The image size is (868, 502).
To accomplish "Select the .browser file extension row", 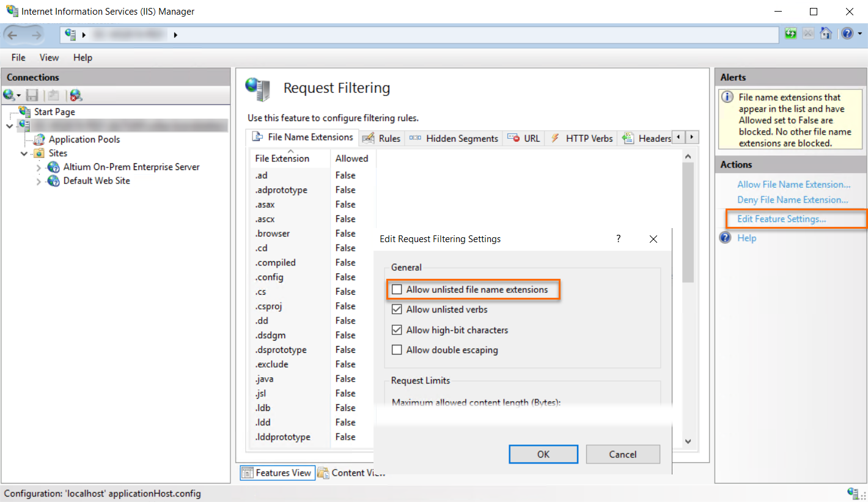I will point(312,234).
